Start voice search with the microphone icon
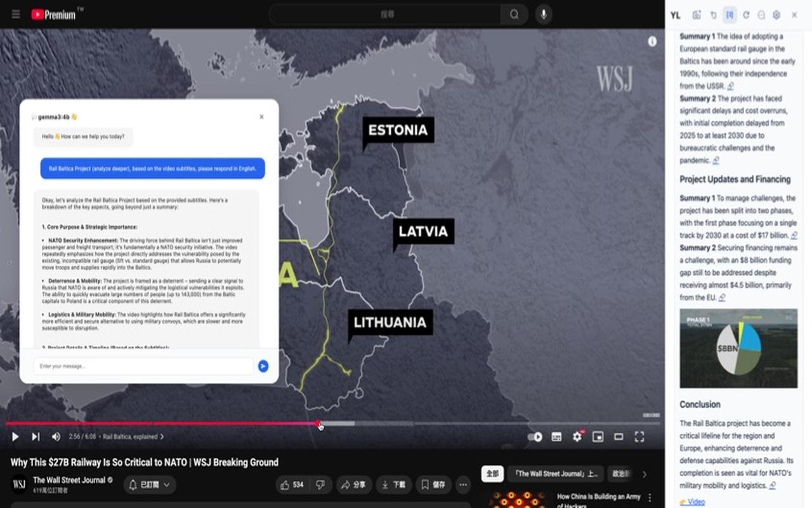This screenshot has width=812, height=508. (543, 15)
